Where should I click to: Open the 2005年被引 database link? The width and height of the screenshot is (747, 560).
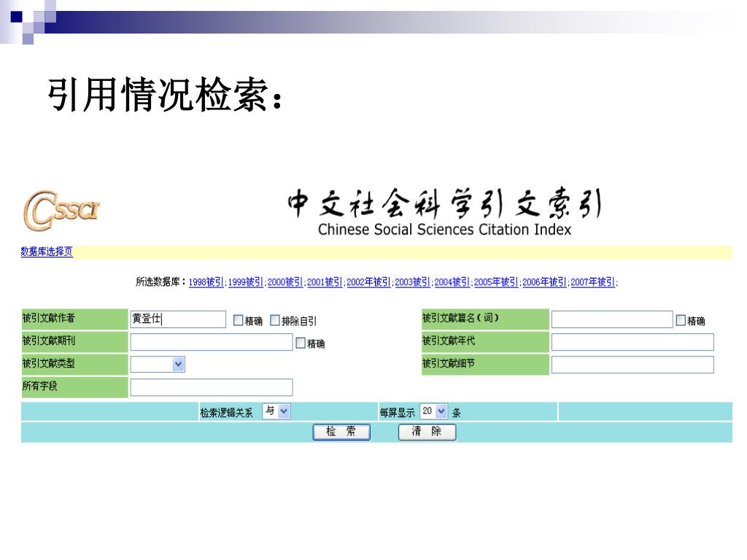[x=495, y=282]
